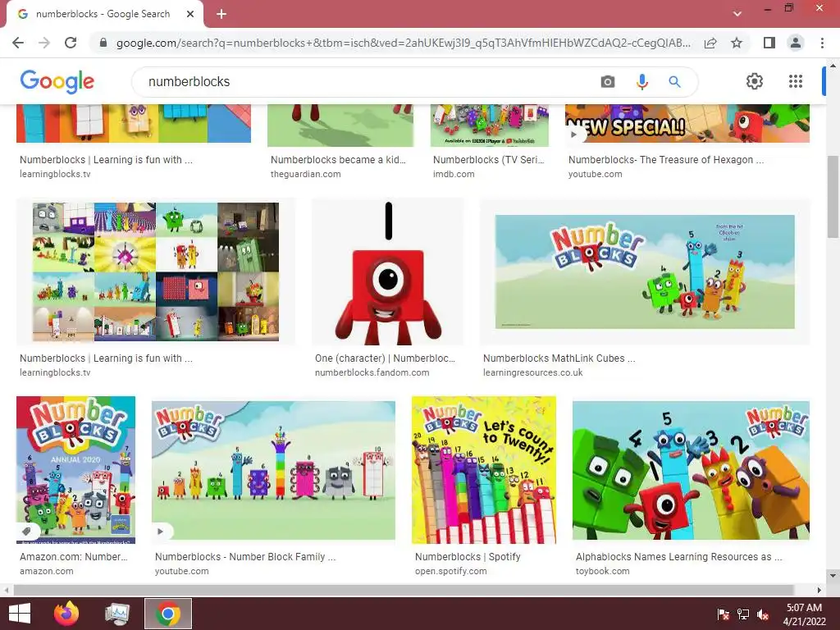Launch Firefox from the taskbar

pyautogui.click(x=66, y=614)
